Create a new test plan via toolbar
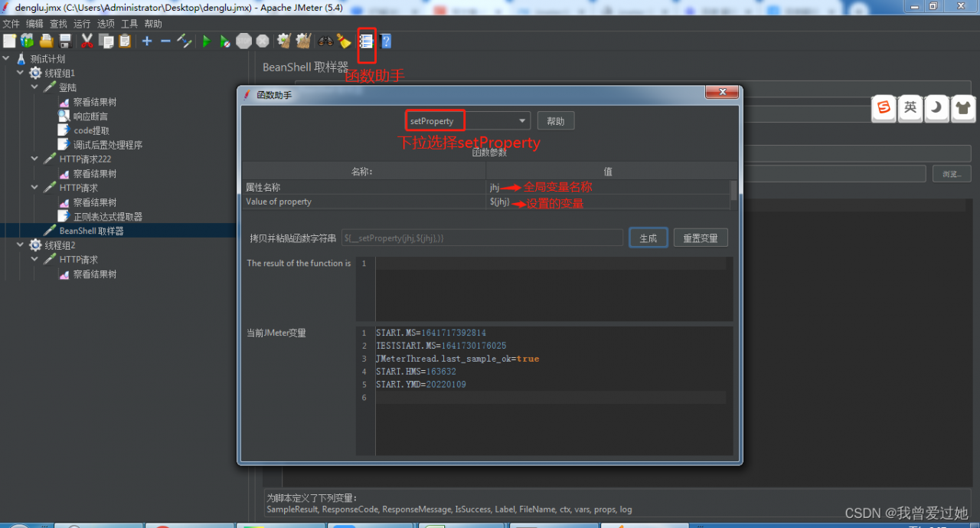 pos(9,41)
